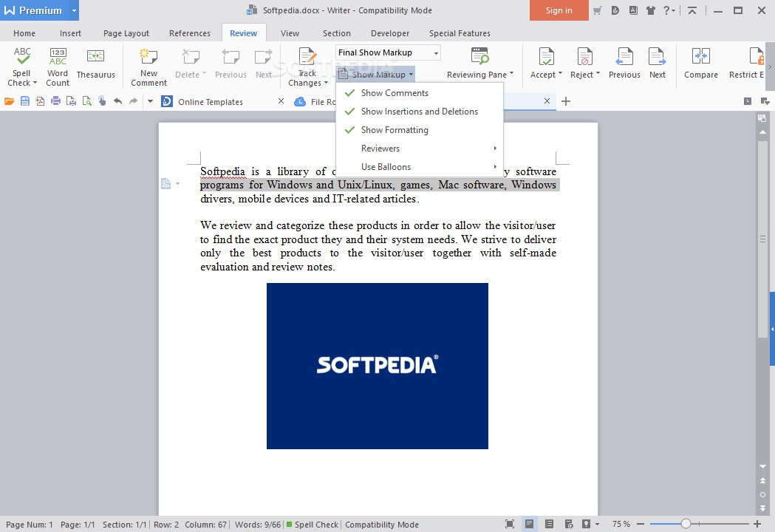The height and width of the screenshot is (532, 775).
Task: Go to Next tracked change
Action: click(x=658, y=64)
